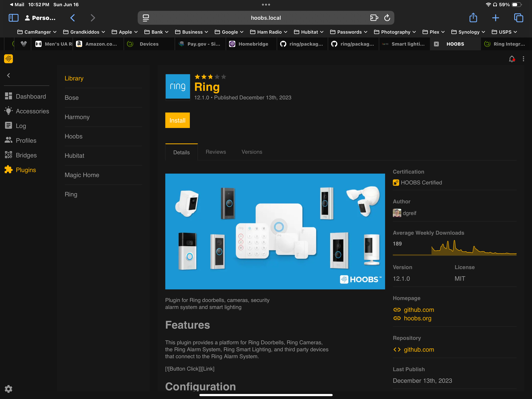Open hoobs.org homepage link

click(417, 318)
